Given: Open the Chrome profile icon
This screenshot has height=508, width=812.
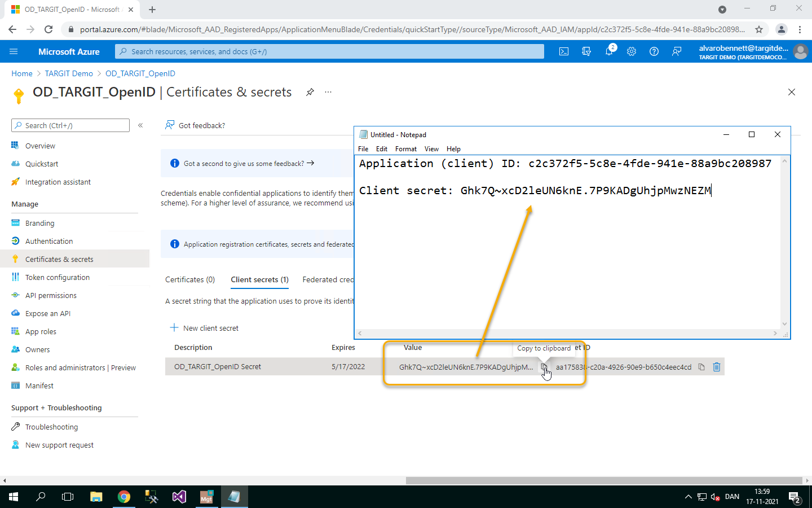Looking at the screenshot, I should coord(781,29).
